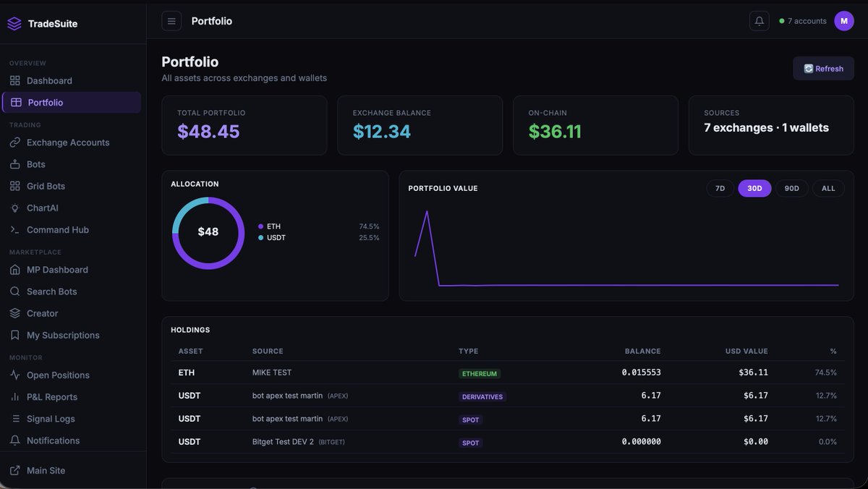Open Dashboard from the sidebar
868x489 pixels.
click(72, 80)
